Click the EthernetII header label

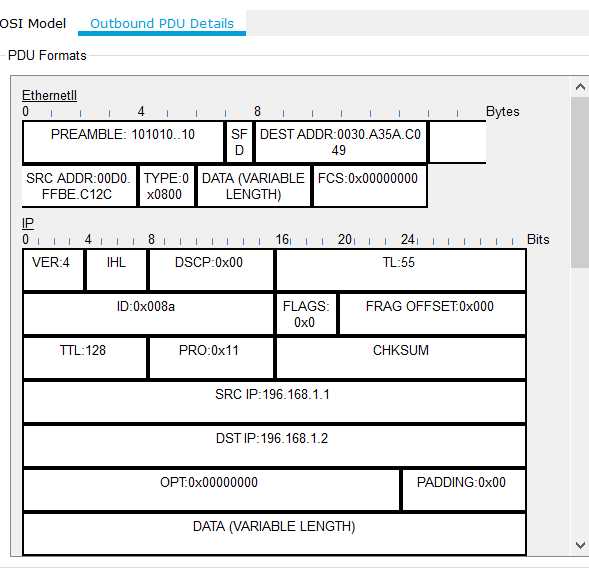click(x=49, y=95)
